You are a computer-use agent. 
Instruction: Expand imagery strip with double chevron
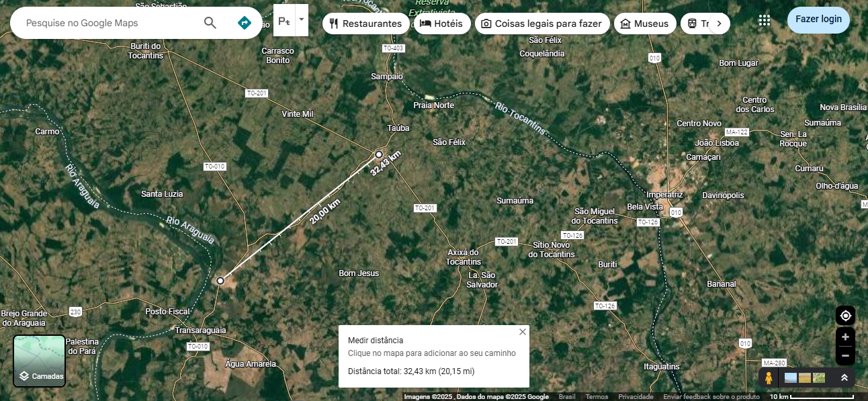coord(844,378)
